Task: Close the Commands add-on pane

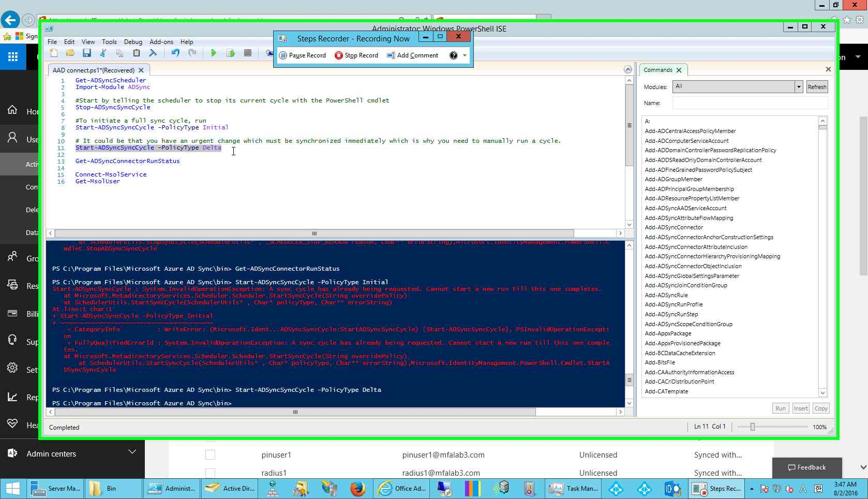Action: point(828,69)
